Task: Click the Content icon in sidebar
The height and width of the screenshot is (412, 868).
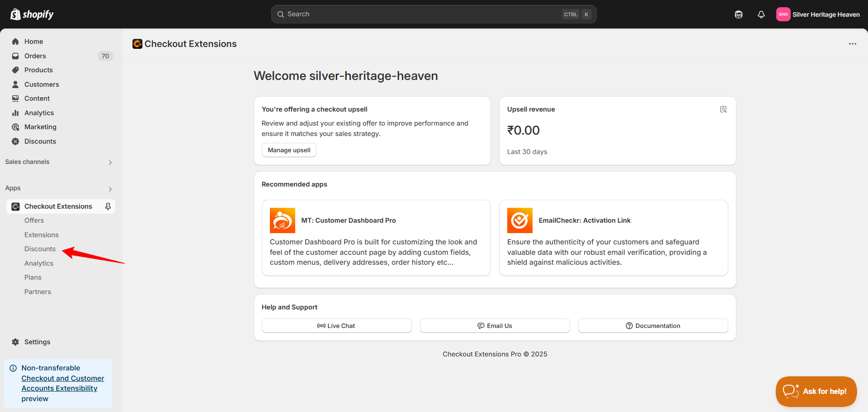Action: point(15,98)
